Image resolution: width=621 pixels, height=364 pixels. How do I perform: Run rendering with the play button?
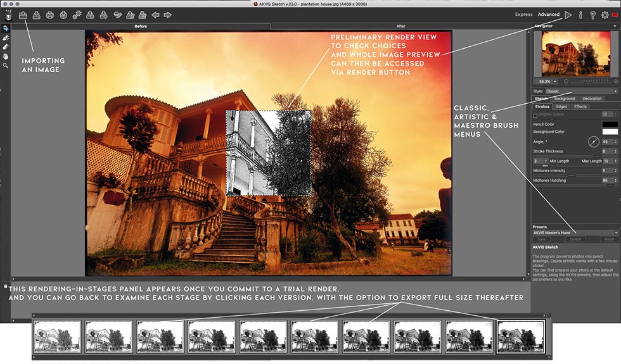point(568,15)
